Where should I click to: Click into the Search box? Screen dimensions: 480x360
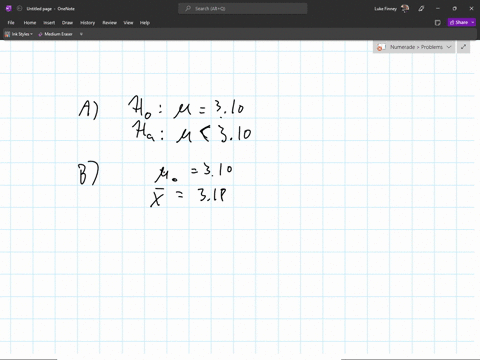(x=243, y=9)
